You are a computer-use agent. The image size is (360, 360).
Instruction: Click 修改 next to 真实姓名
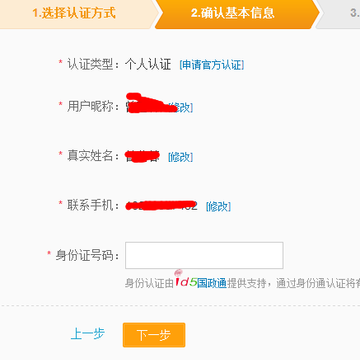coord(180,157)
